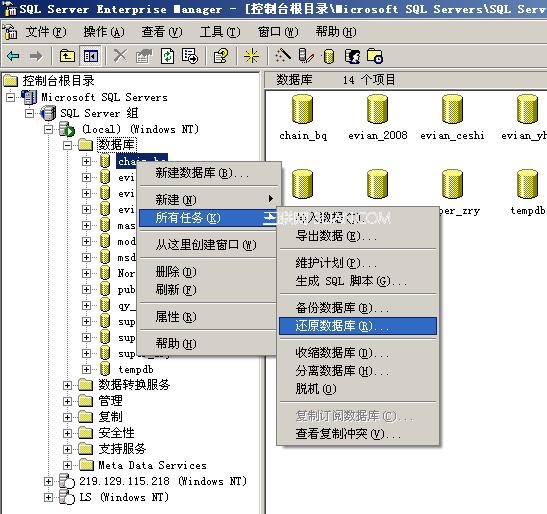Click the Refresh toolbar icon
The image size is (547, 514).
click(167, 56)
